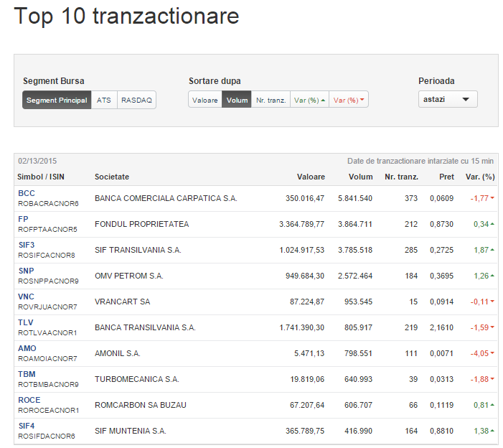503x448 pixels.
Task: Click the green up arrow next to 1,26
Action: [x=492, y=276]
